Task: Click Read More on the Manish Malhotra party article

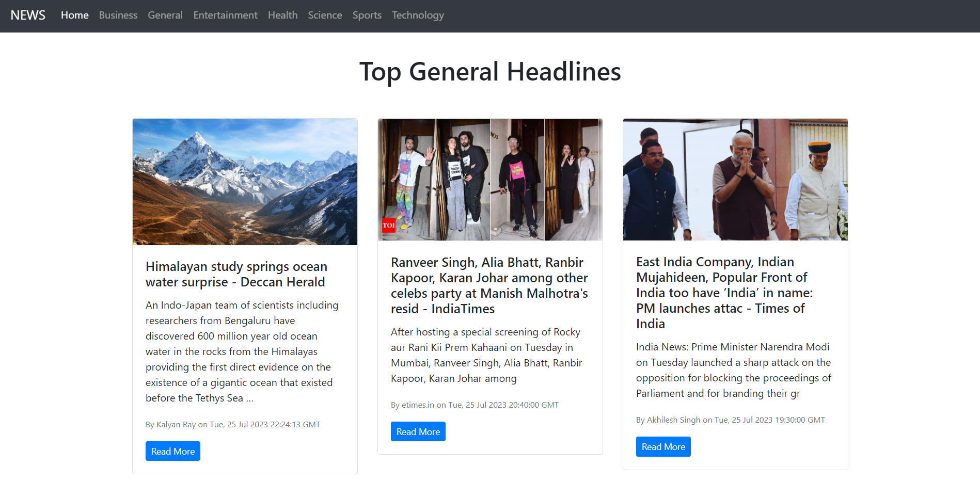Action: point(418,431)
